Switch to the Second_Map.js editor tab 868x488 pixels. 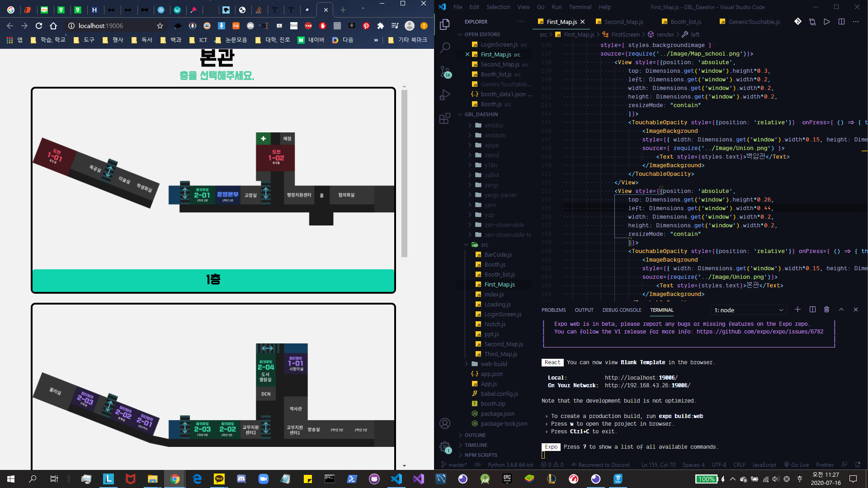point(623,22)
